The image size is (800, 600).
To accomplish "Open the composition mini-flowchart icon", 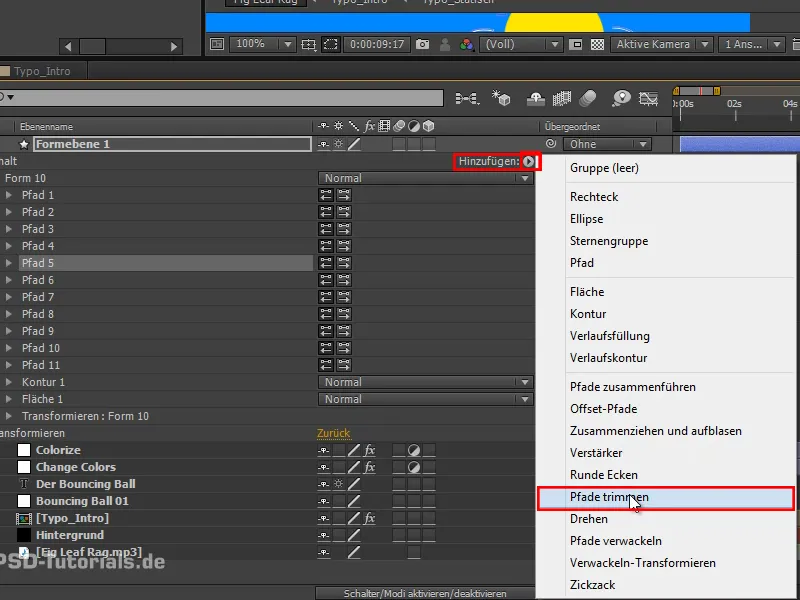I will click(x=467, y=98).
